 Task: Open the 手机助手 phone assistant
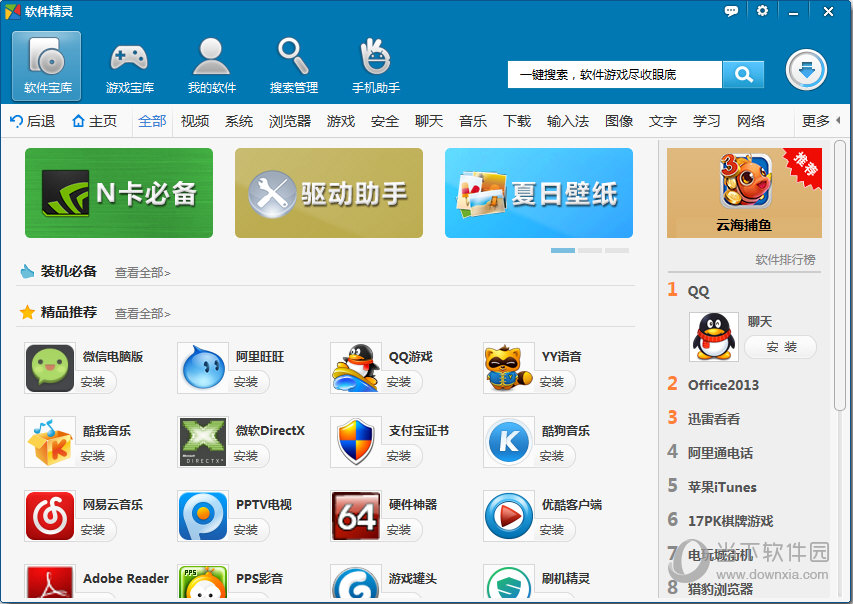coord(376,66)
